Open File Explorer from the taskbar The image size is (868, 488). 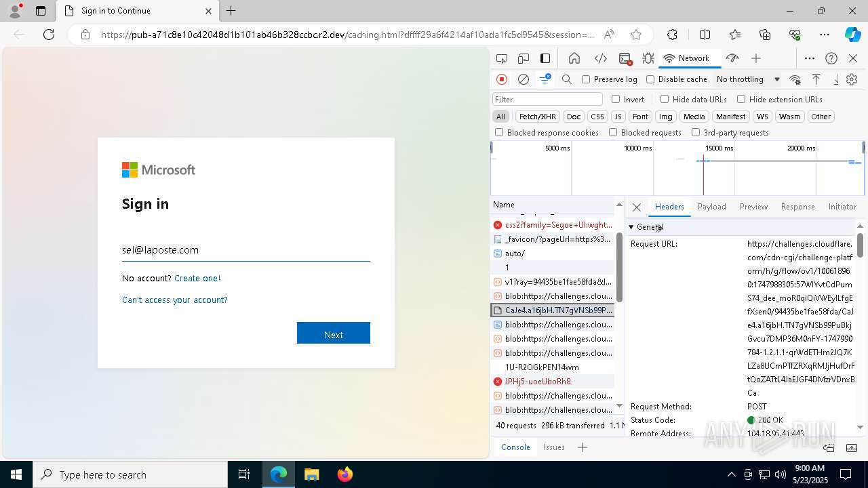click(x=311, y=474)
